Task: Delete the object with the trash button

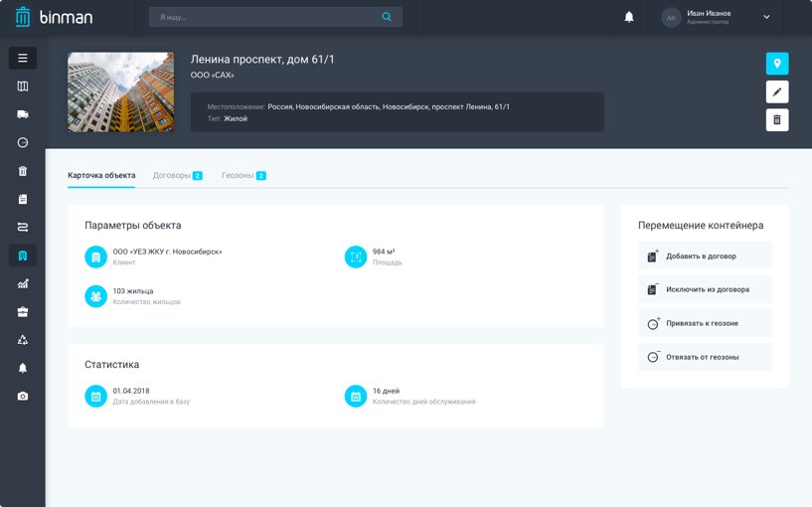Action: click(777, 119)
